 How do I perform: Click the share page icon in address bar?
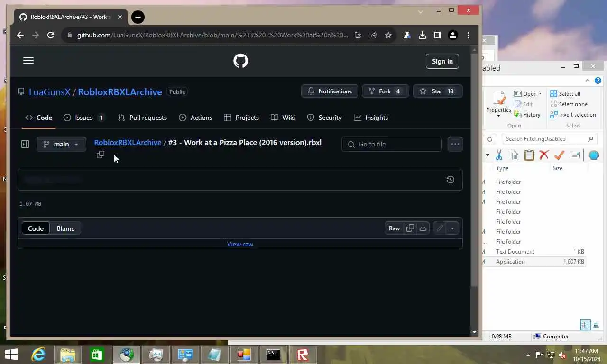coord(373,35)
